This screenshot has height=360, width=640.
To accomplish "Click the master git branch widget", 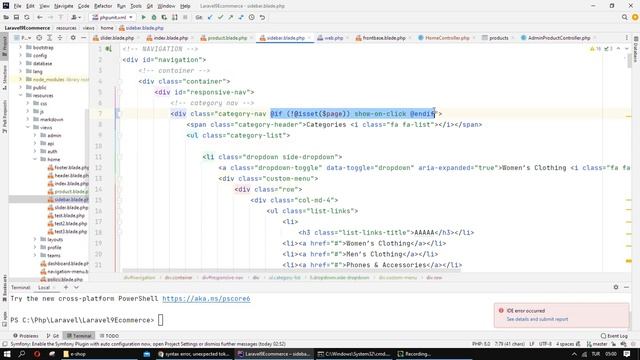I will pos(597,344).
